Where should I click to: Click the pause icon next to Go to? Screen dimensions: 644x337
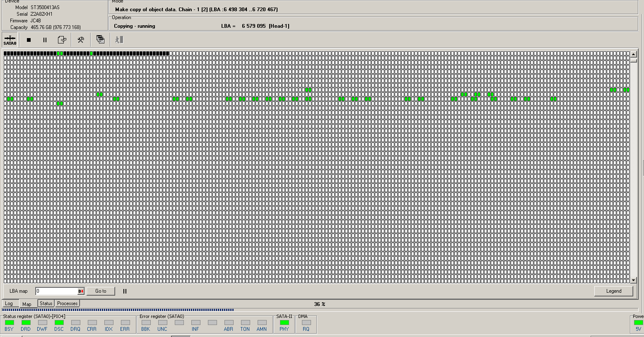tap(125, 291)
